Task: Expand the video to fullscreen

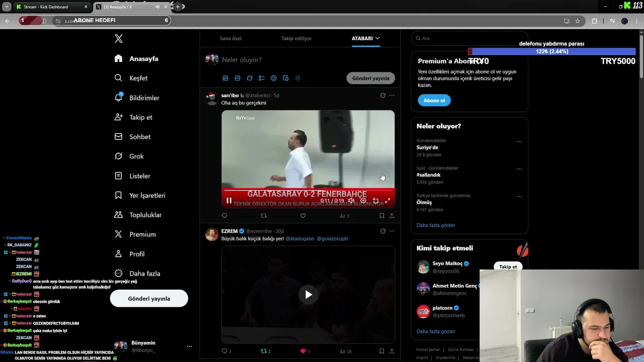Action: tap(387, 201)
